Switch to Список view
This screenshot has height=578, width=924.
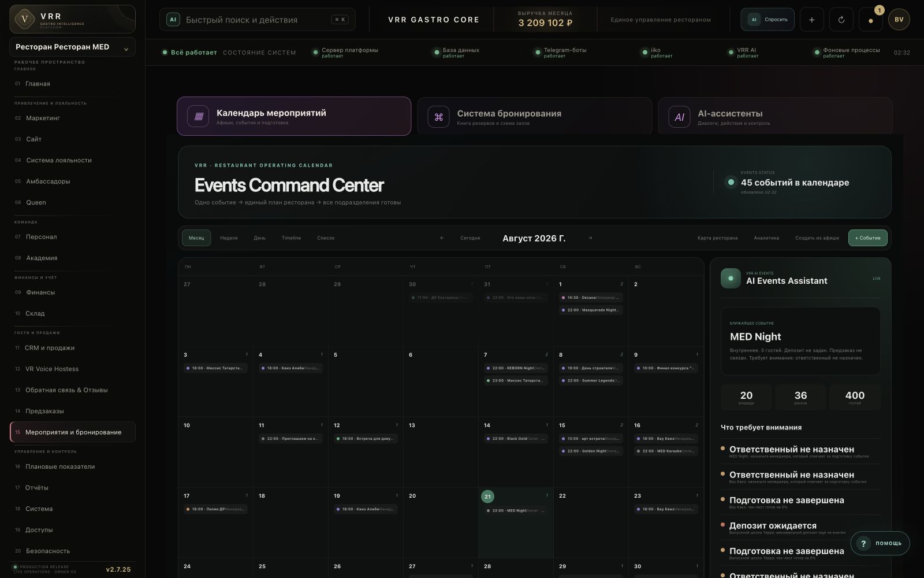click(326, 238)
